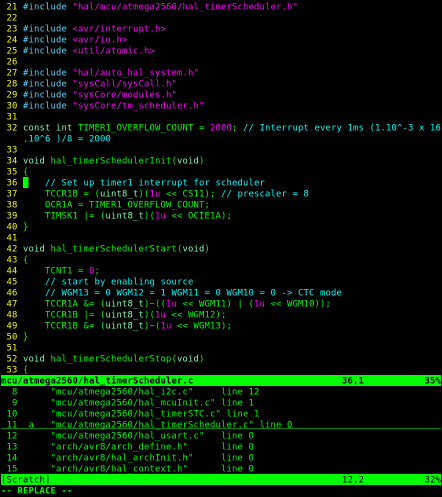Select buffer 13 arch_define.h entry
442x497 pixels.
(x=131, y=446)
